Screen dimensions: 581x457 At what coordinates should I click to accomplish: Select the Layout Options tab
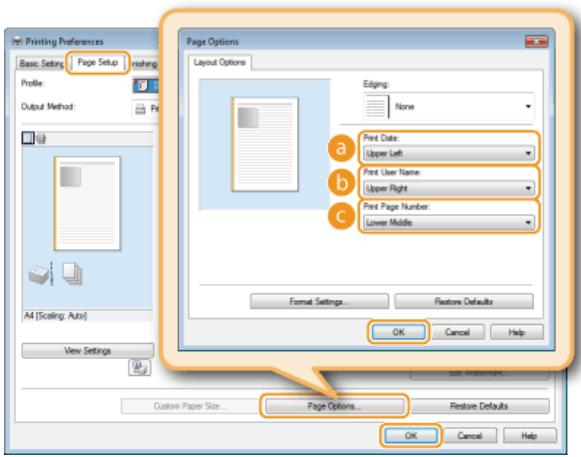point(220,62)
